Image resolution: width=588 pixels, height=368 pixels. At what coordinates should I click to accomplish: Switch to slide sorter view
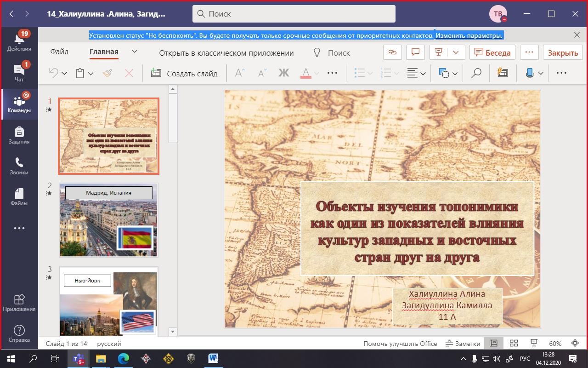514,343
